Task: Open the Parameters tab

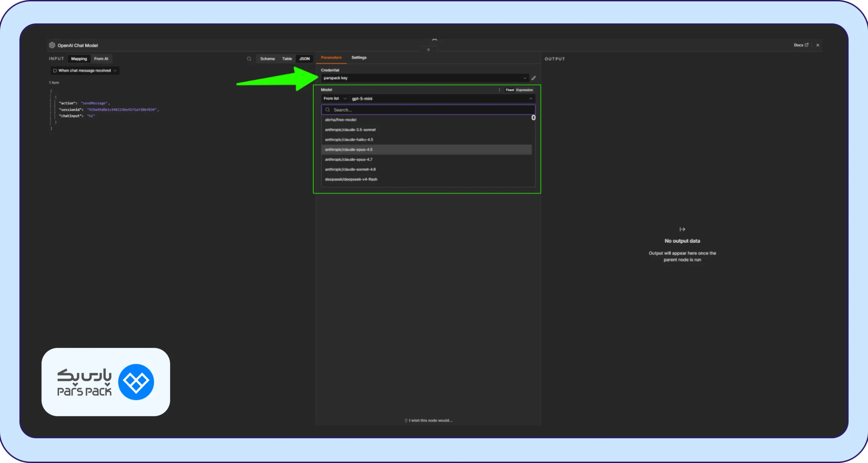Action: tap(331, 58)
